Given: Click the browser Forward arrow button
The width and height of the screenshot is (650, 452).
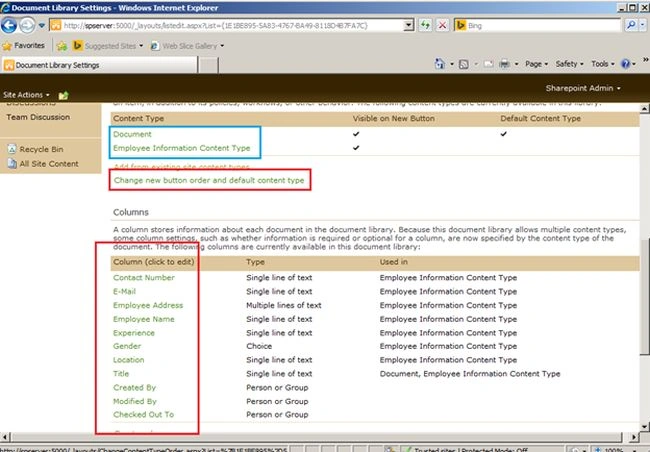Looking at the screenshot, I should pyautogui.click(x=27, y=26).
